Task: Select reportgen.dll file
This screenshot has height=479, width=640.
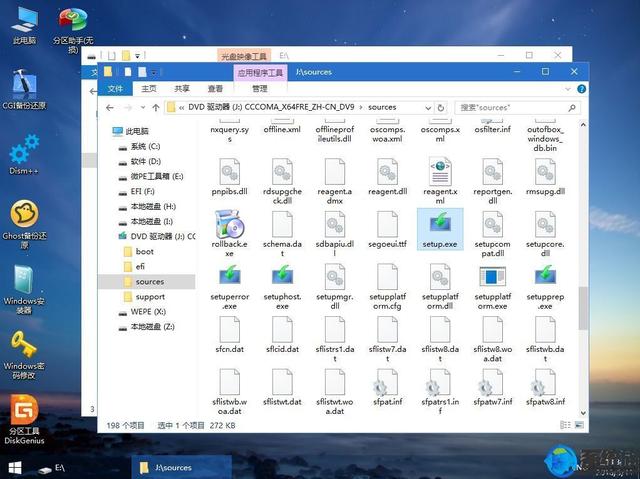Action: [x=493, y=181]
